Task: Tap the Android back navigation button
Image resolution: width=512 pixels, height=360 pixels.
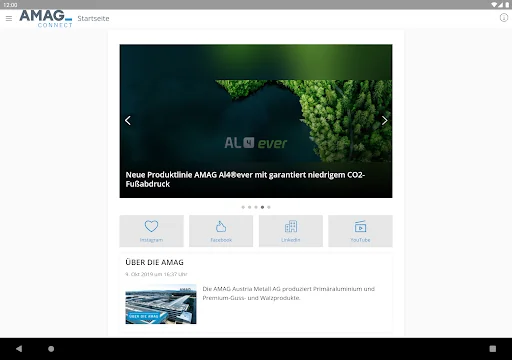Action: (19, 349)
